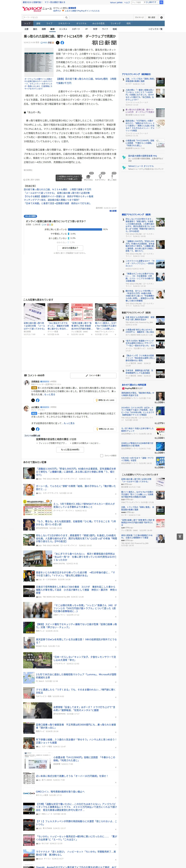Click 参考になった 402 lightbulb button
This screenshot has height=868, width=186.
click(x=105, y=429)
